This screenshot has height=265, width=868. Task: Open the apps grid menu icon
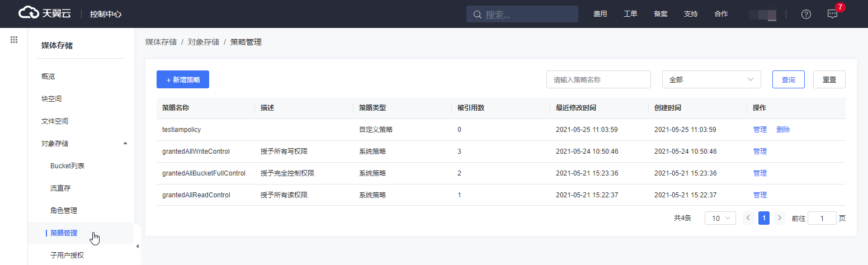tap(14, 40)
